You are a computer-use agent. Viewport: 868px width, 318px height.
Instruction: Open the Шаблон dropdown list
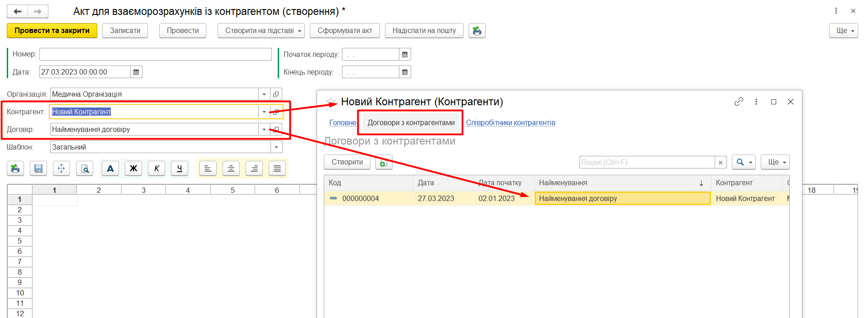276,147
